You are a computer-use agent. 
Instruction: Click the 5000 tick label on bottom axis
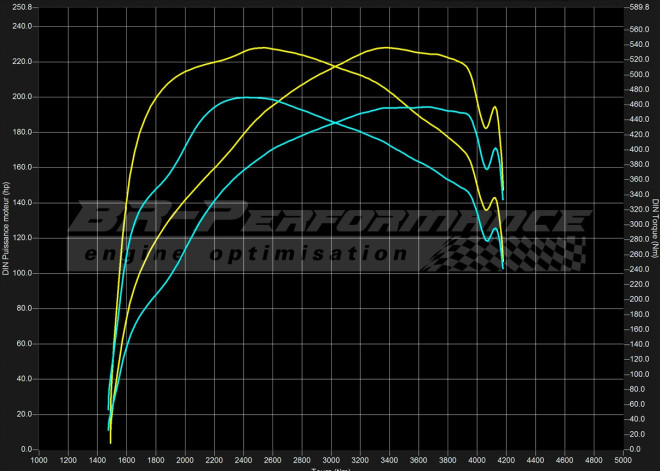(622, 461)
